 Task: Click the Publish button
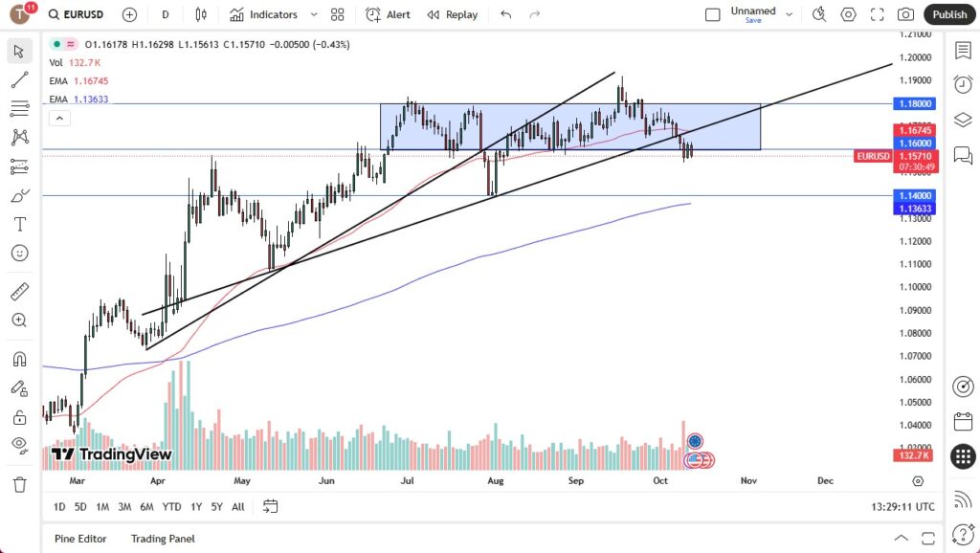(x=949, y=14)
